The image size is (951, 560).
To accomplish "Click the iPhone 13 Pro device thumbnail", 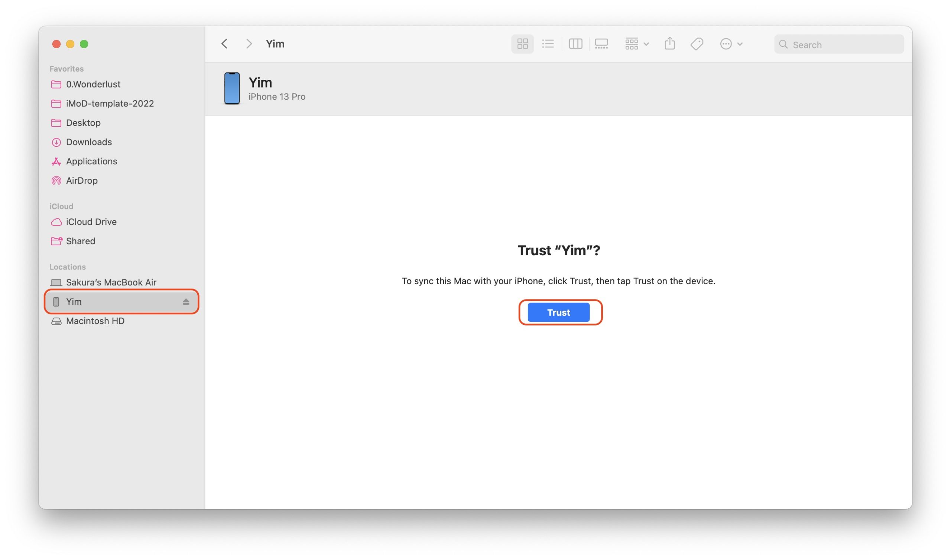I will pos(232,88).
